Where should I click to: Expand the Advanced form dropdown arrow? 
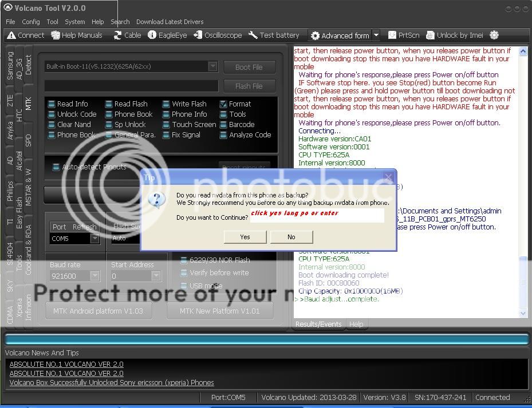point(376,35)
